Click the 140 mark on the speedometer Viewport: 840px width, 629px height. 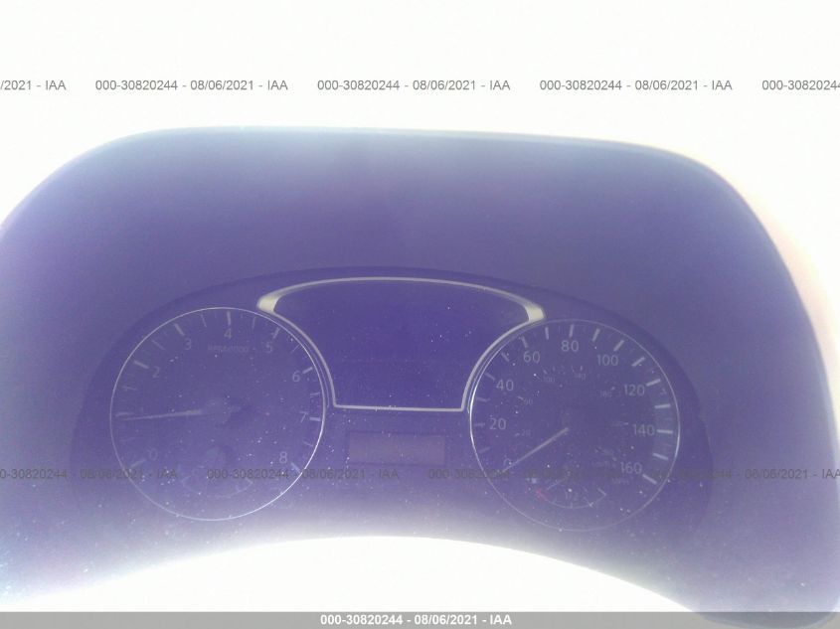click(x=643, y=430)
